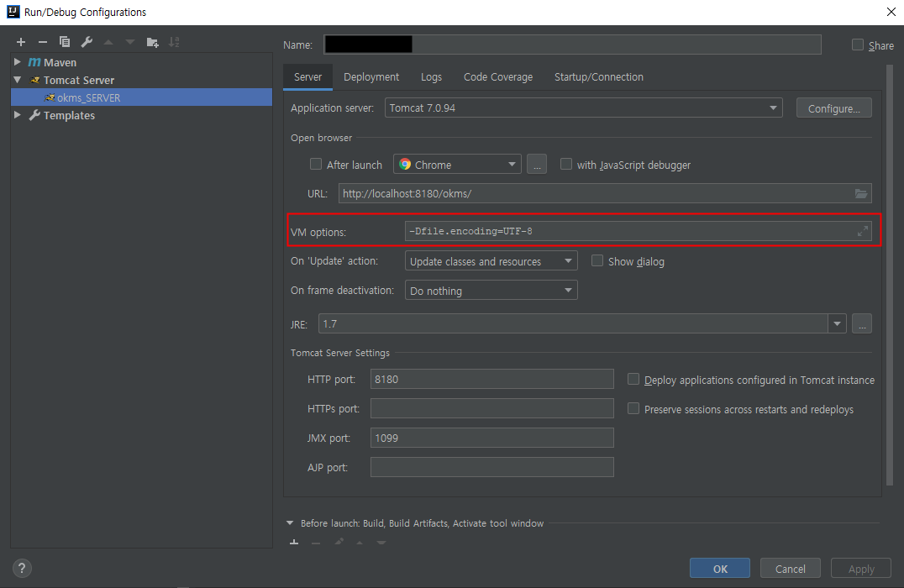Click the URL input field
Screen dimensions: 904x588
tap(605, 194)
